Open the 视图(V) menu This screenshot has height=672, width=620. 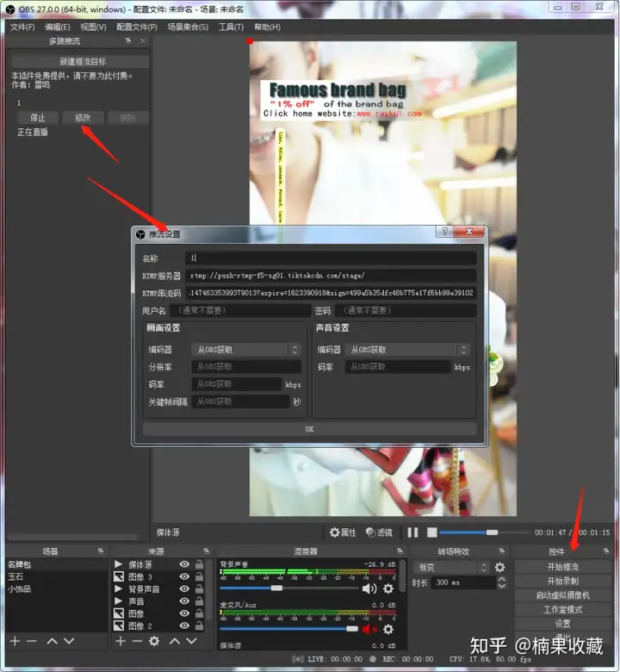(93, 27)
